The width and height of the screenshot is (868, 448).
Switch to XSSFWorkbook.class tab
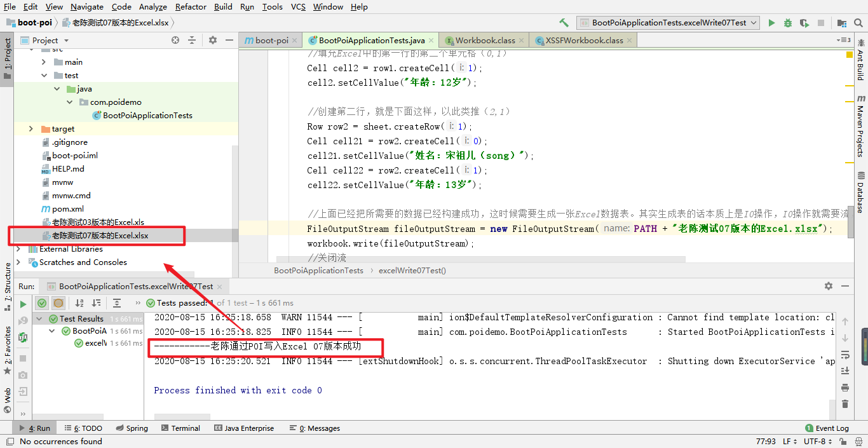point(583,40)
